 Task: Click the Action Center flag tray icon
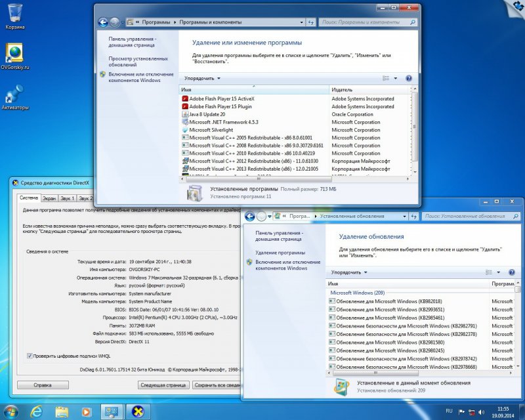pos(461,412)
